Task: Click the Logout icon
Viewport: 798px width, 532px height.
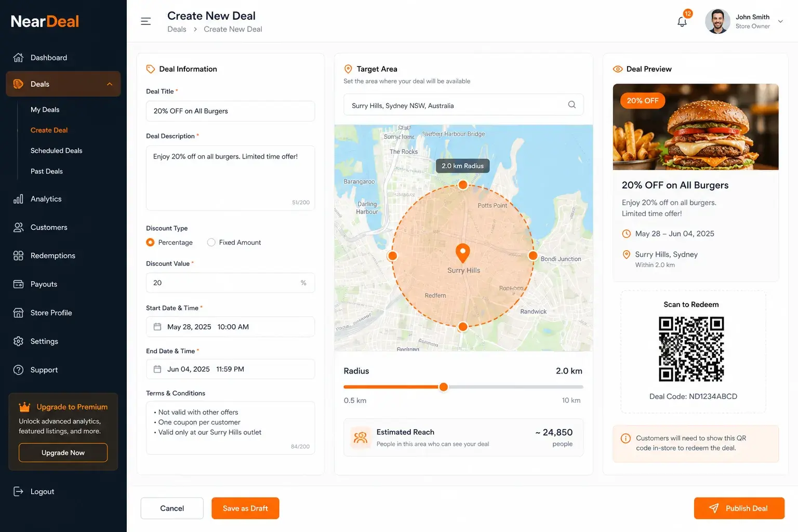Action: point(18,491)
